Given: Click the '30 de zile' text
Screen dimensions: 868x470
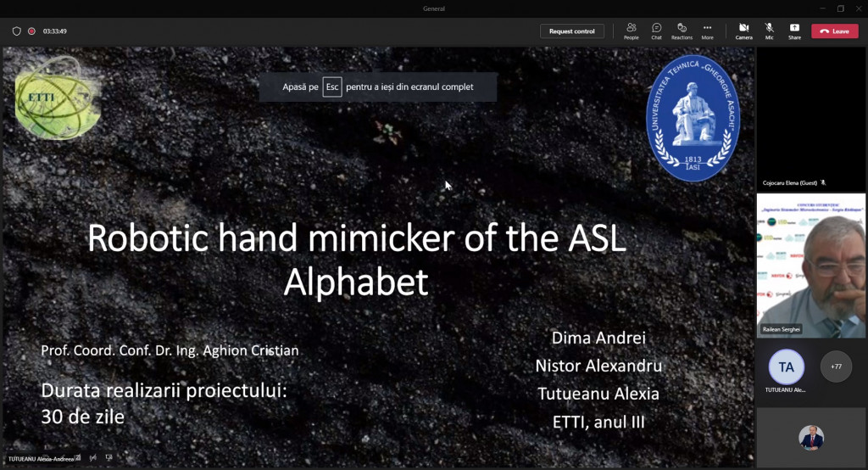Looking at the screenshot, I should click(x=82, y=417).
